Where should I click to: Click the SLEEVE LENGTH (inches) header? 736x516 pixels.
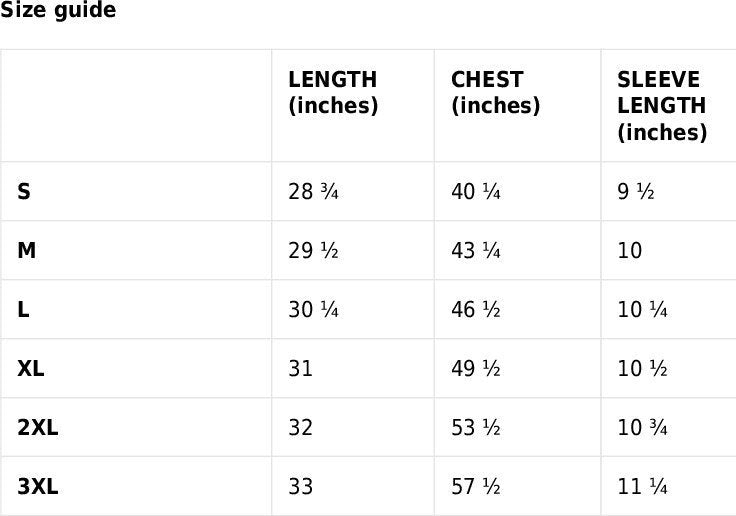pos(661,106)
